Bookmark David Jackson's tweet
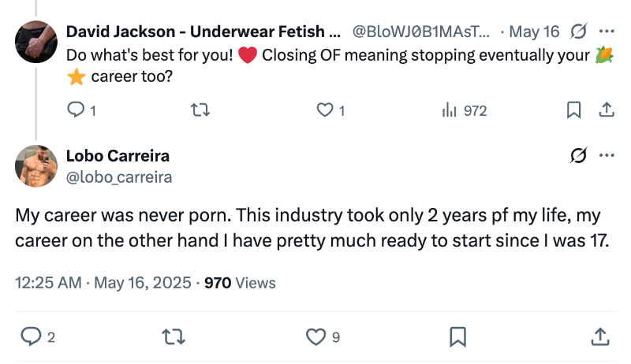 click(574, 111)
